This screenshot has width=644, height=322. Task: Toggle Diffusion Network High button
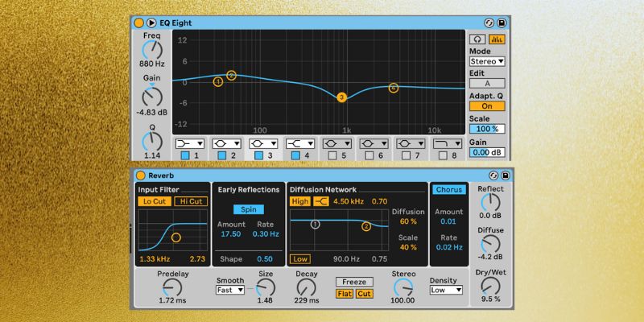(x=300, y=201)
